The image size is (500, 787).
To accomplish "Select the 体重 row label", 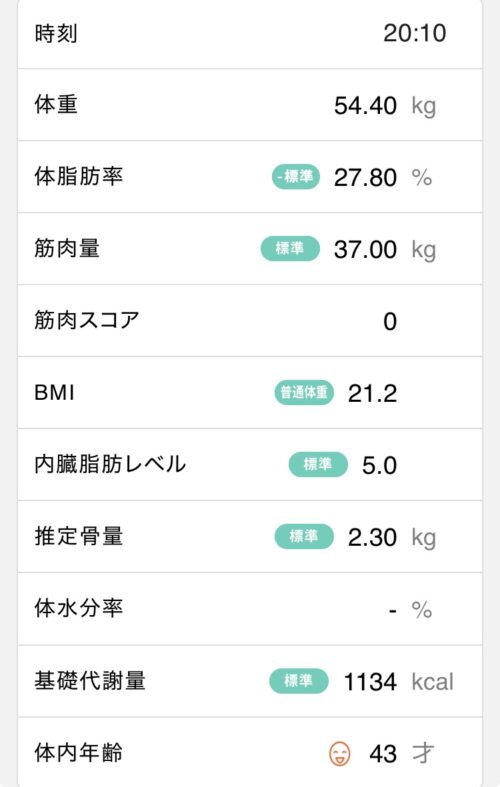I will tap(56, 105).
